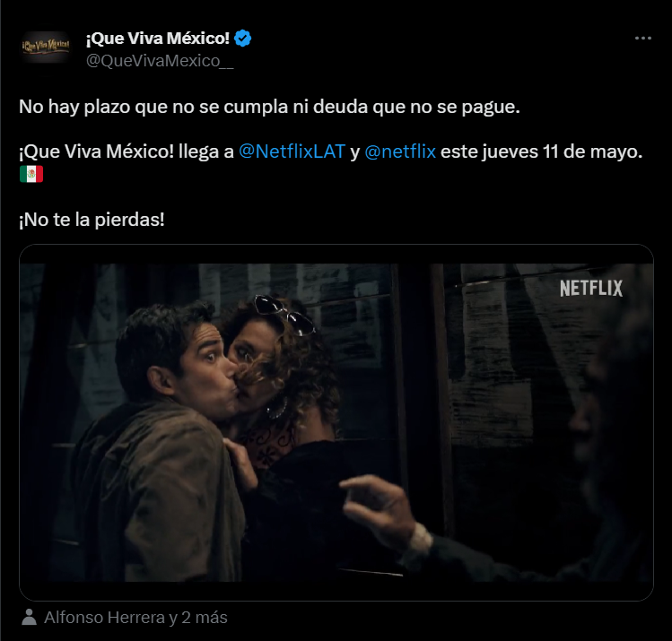Click the tagged people person icon

coord(29,617)
